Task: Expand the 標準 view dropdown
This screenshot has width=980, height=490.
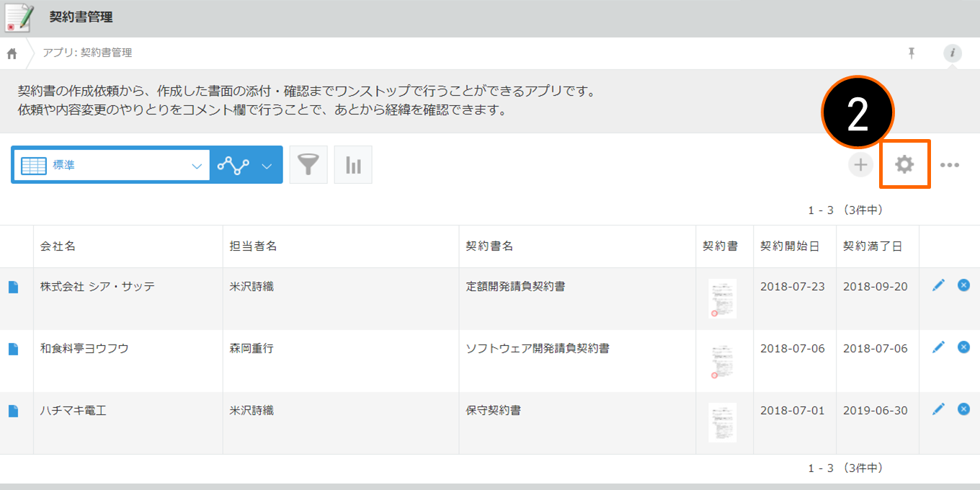Action: [x=112, y=165]
